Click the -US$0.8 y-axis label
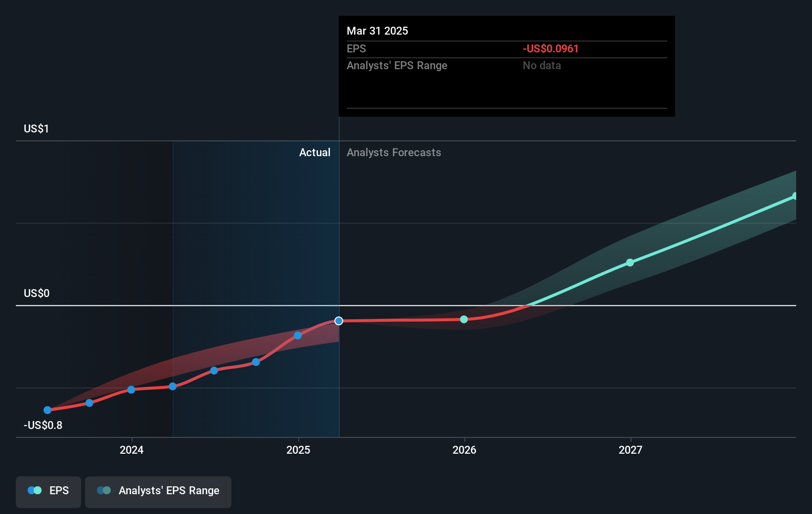The image size is (812, 514). point(43,426)
